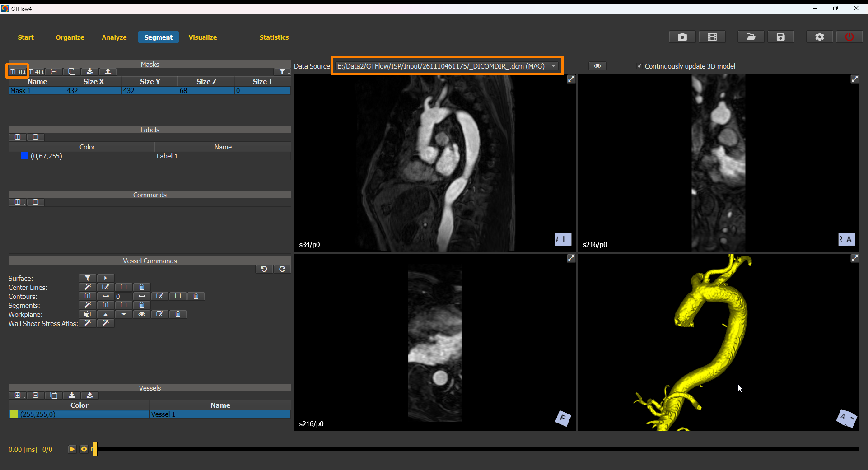Click the film strip movie export button
Viewport: 868px width, 470px height.
[x=712, y=37]
